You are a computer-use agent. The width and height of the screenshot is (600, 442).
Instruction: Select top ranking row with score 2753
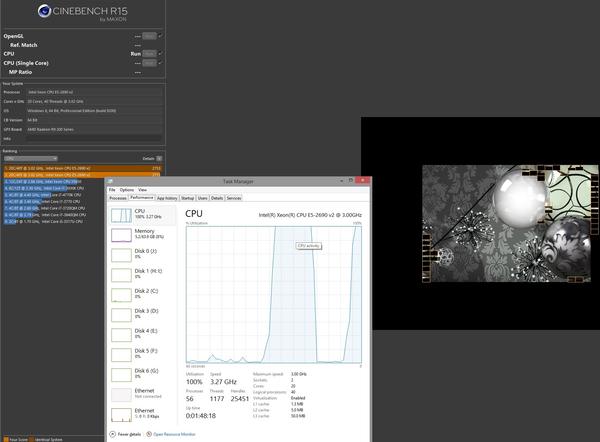(x=83, y=168)
